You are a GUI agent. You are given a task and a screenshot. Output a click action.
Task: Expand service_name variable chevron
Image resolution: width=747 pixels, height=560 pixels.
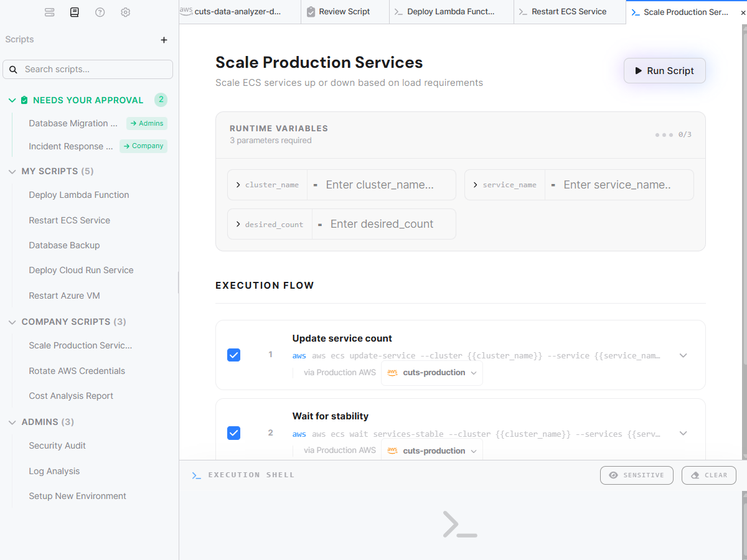coord(476,185)
